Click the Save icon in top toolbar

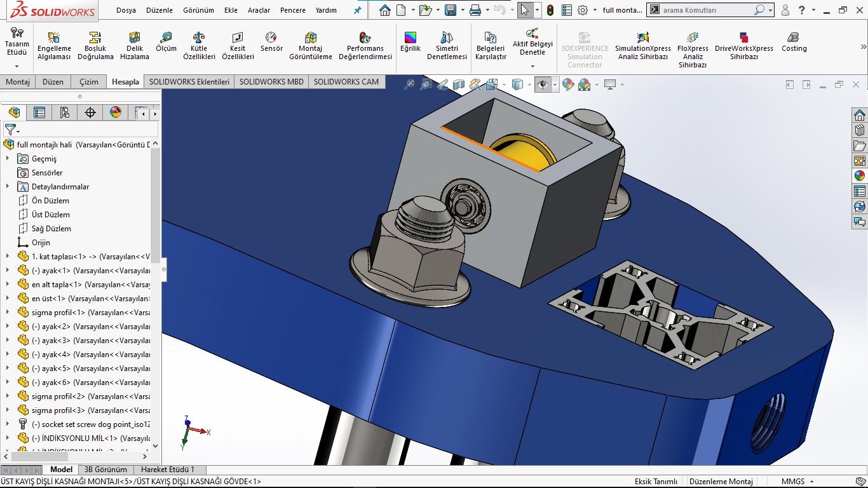point(451,10)
